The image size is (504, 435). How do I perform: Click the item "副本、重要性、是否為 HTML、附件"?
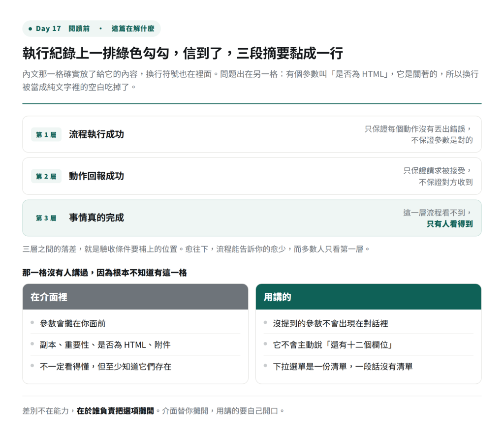point(105,345)
